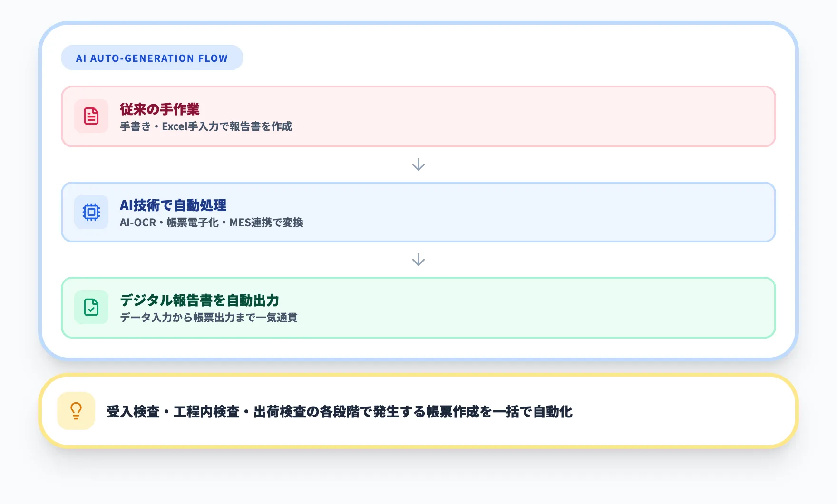Select the blue CPU chip icon for AI技術で自動処理
The width and height of the screenshot is (837, 504).
tap(91, 213)
